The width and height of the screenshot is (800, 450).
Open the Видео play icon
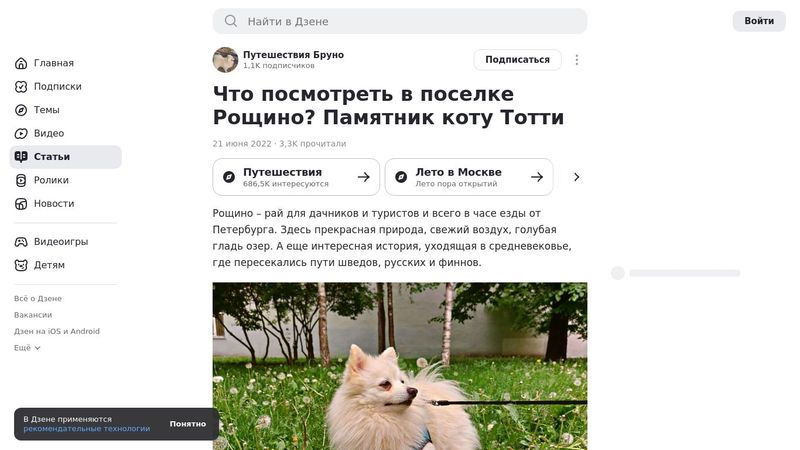pos(21,134)
